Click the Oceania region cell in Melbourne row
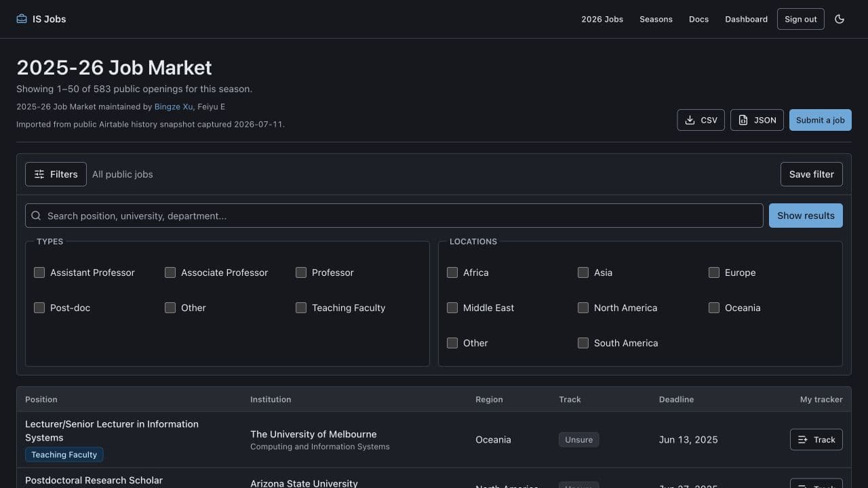This screenshot has height=488, width=868. 493,440
